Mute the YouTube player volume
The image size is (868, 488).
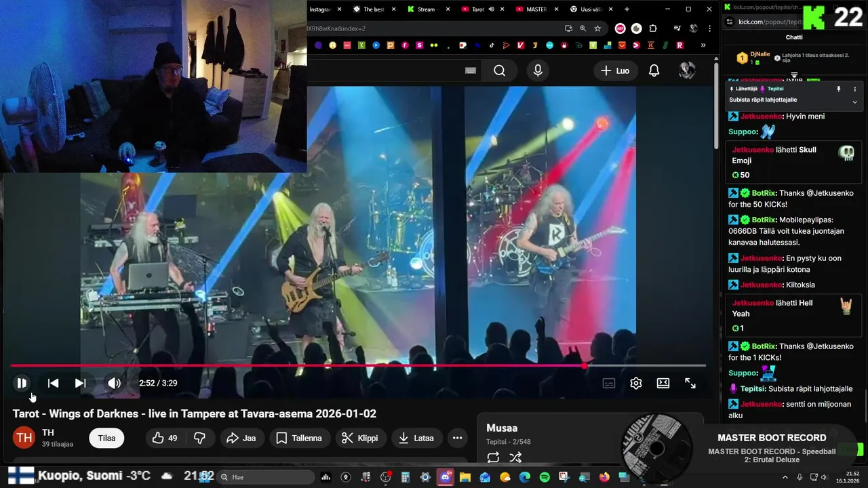(x=114, y=383)
